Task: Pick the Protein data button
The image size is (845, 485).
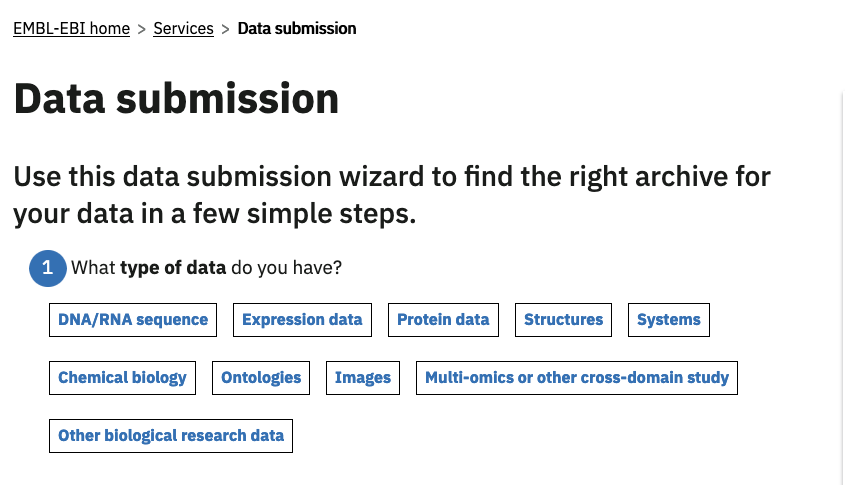Action: pos(443,320)
